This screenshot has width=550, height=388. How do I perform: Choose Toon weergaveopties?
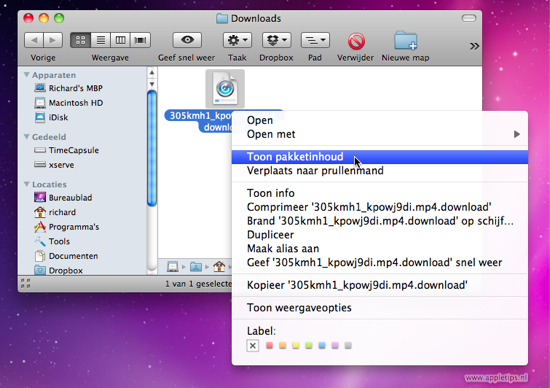(380, 308)
